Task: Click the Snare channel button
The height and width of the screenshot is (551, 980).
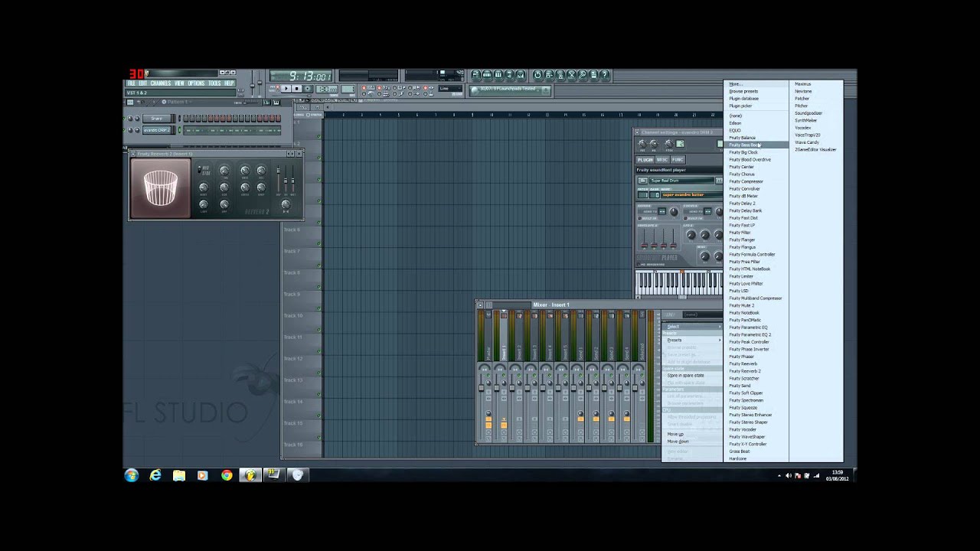Action: tap(157, 119)
